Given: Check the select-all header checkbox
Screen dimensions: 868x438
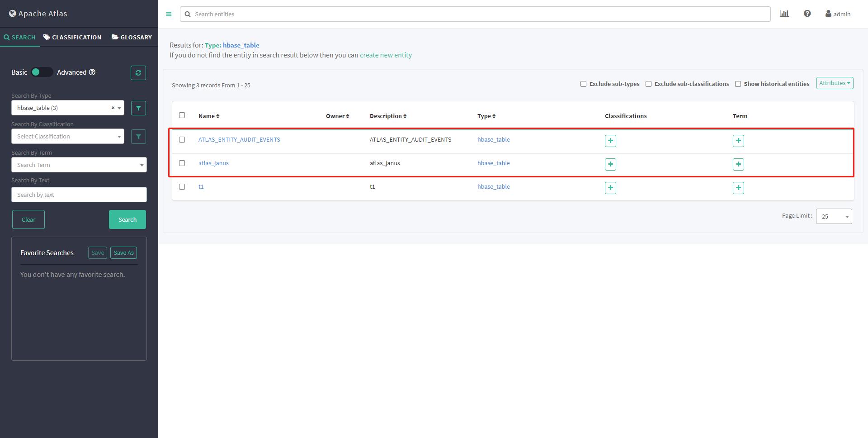Looking at the screenshot, I should 182,115.
